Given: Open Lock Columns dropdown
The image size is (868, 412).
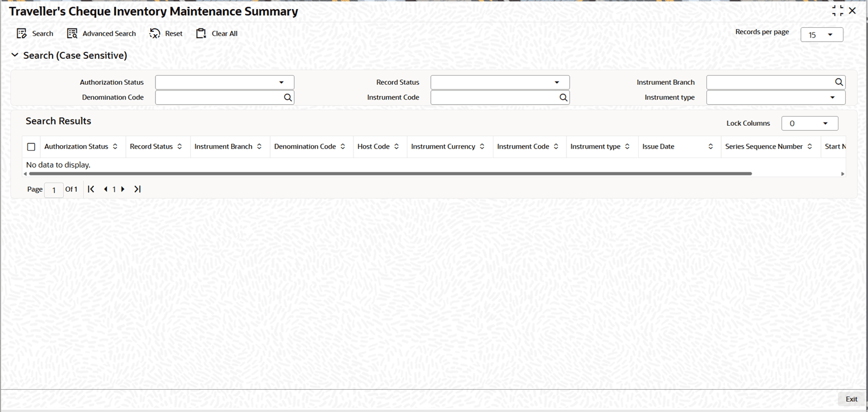Looking at the screenshot, I should pos(810,123).
